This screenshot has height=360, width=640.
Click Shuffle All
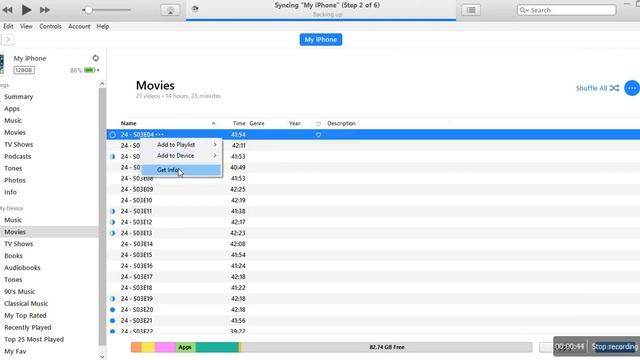597,88
